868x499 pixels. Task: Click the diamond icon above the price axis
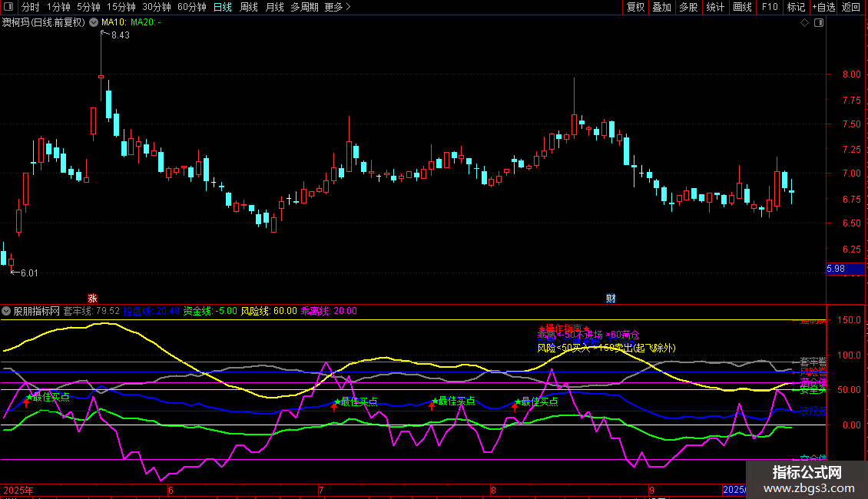coord(804,23)
